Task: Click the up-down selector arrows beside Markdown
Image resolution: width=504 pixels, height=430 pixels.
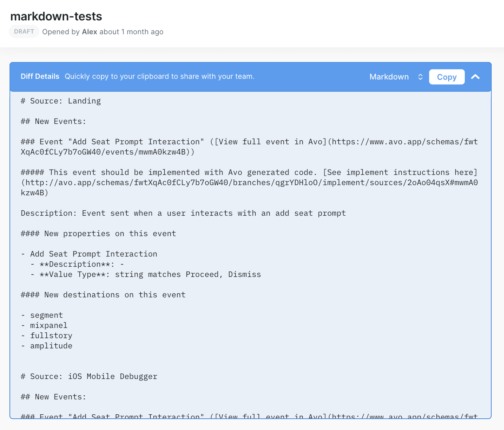Action: (x=420, y=77)
